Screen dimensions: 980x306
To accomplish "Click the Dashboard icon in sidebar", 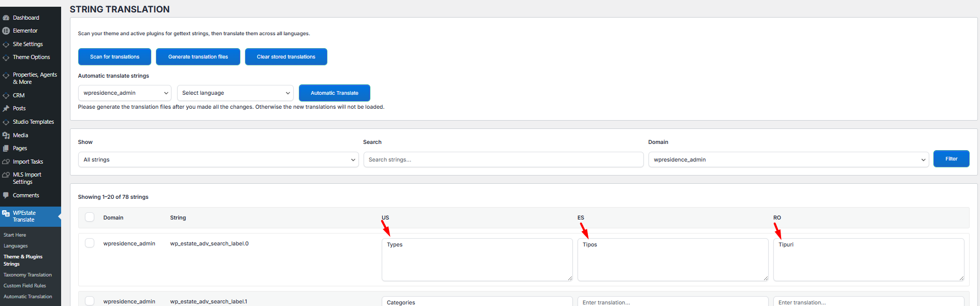I will coord(6,18).
